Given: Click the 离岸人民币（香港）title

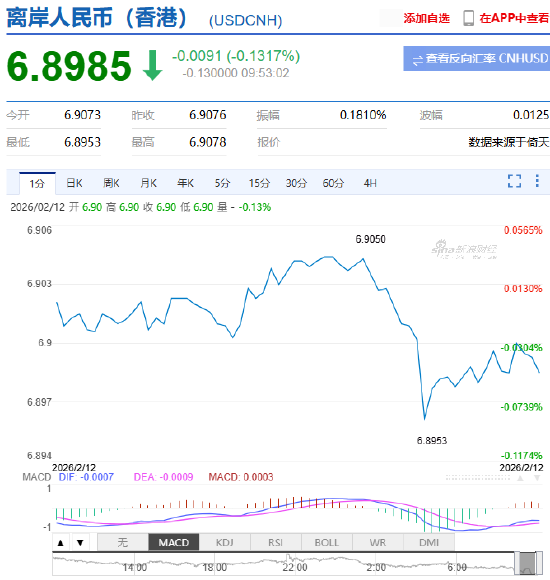Looking at the screenshot, I should click(x=98, y=18).
